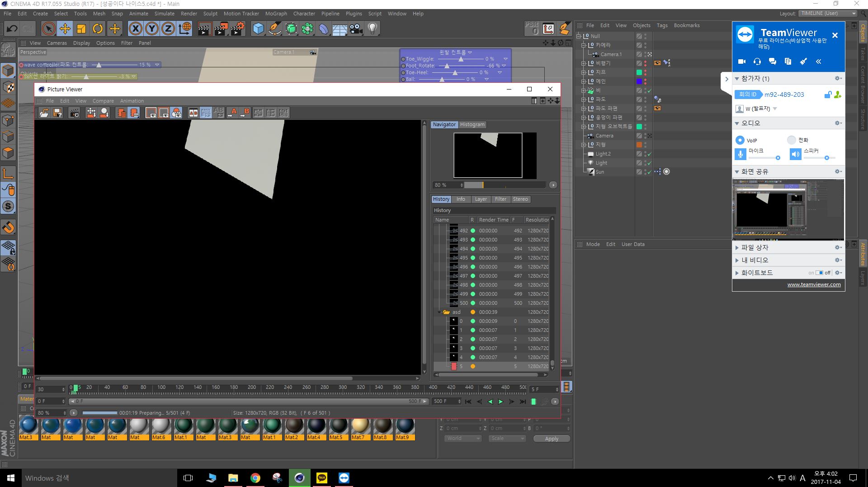Toggle Z axis lock icon
Screen dimensions: 868x487
click(168, 29)
